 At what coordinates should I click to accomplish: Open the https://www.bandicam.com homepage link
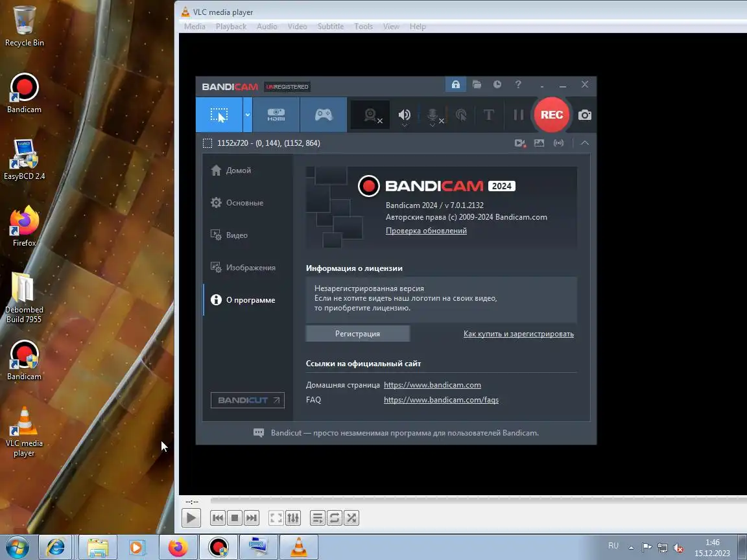click(432, 385)
